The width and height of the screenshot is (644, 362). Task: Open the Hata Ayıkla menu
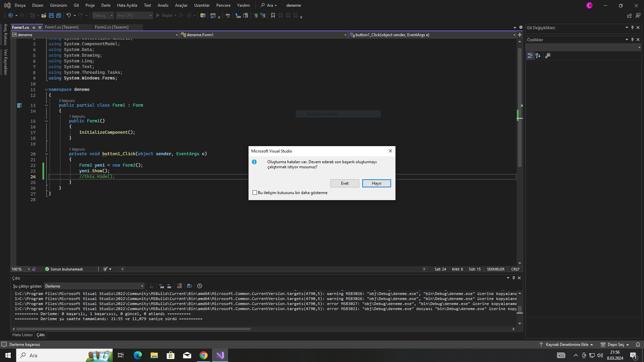127,5
